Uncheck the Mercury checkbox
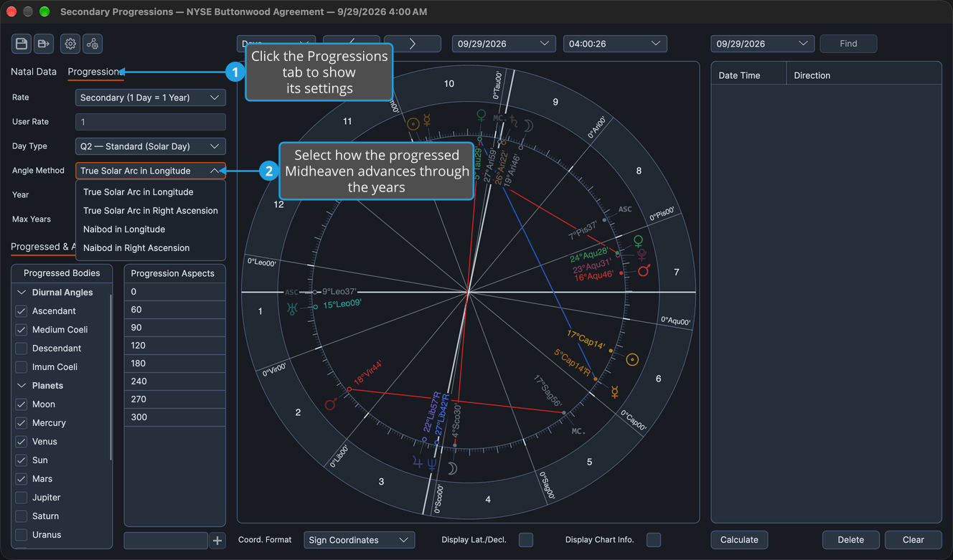953x560 pixels. click(22, 423)
